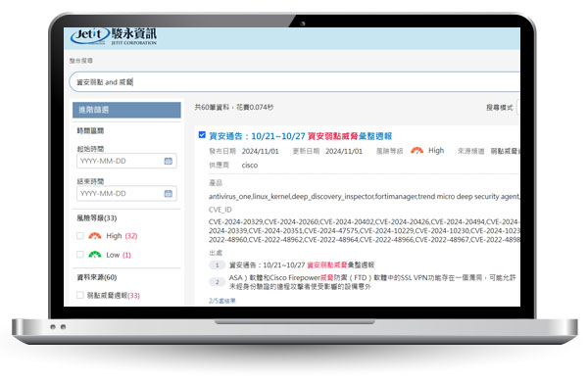The height and width of the screenshot is (383, 588).
Task: Click the green Low risk gauge icon
Action: pos(95,255)
